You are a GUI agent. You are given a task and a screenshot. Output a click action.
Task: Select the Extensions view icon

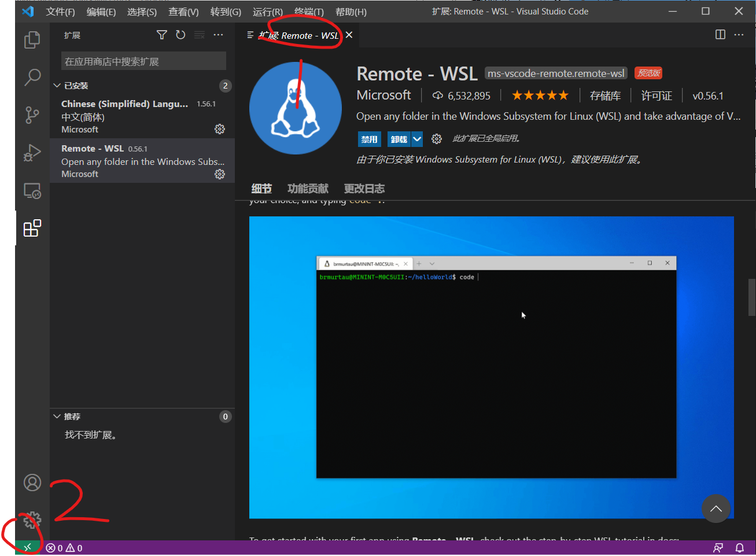click(x=32, y=228)
